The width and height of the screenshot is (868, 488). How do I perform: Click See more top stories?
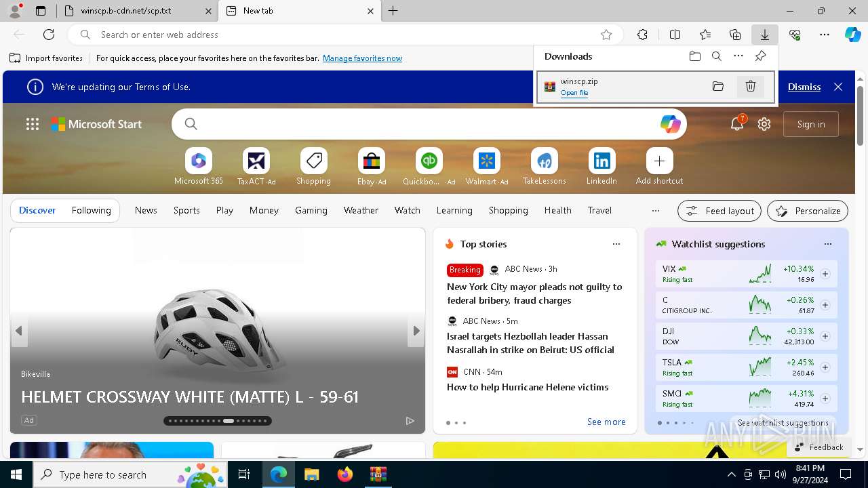(x=606, y=422)
